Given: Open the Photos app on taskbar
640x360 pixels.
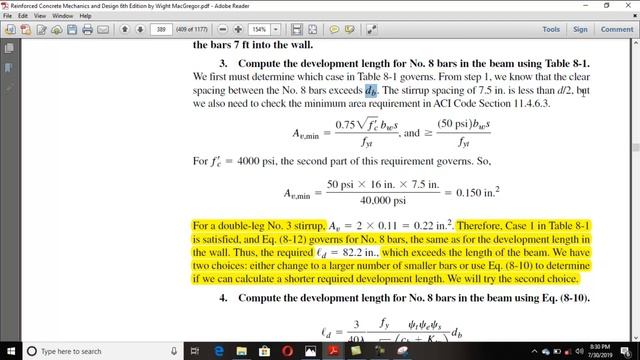Looking at the screenshot, I should click(310, 351).
